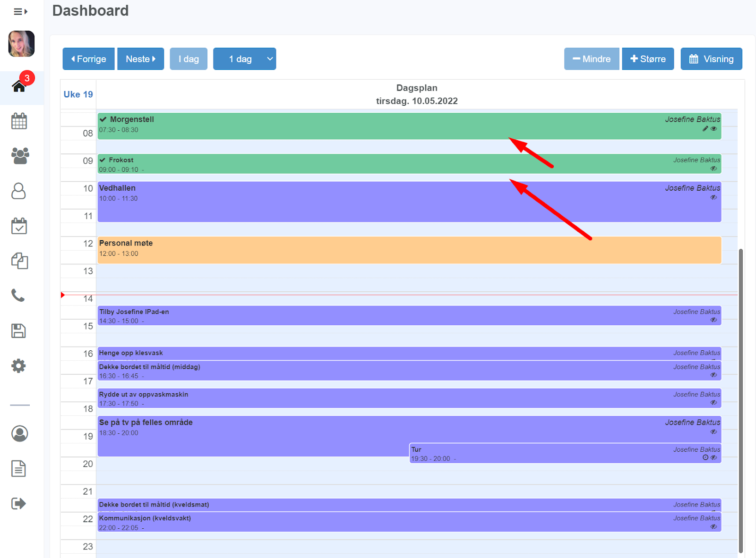Open the Rydde ut av oppvaskmaskin event
Screen dimensions: 756x558
pyautogui.click(x=409, y=398)
